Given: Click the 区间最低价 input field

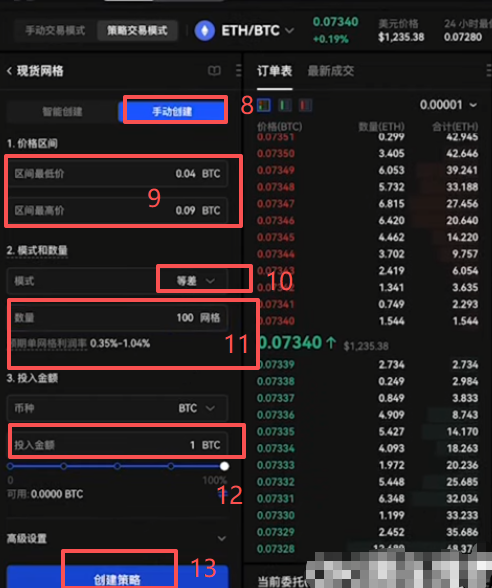Looking at the screenshot, I should tap(117, 174).
